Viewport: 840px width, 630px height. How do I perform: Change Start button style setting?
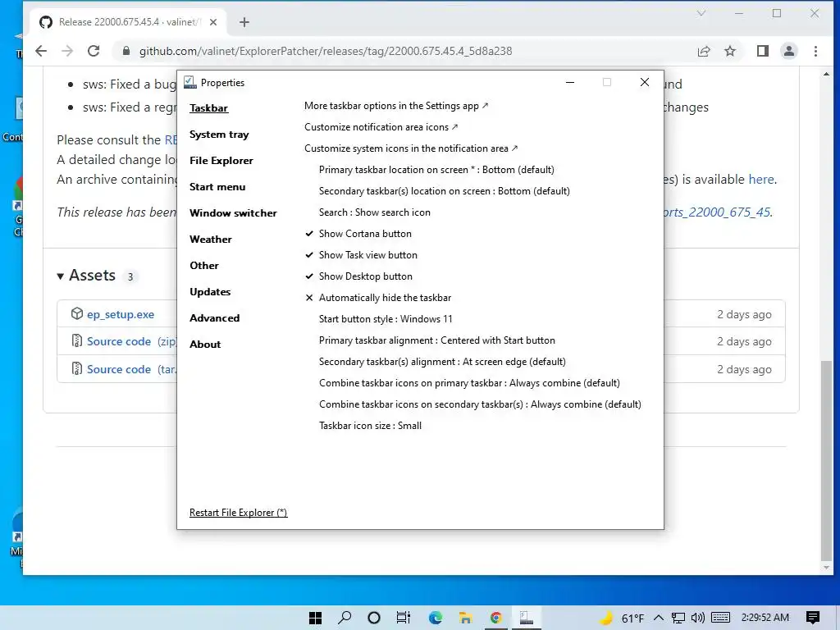coord(386,319)
